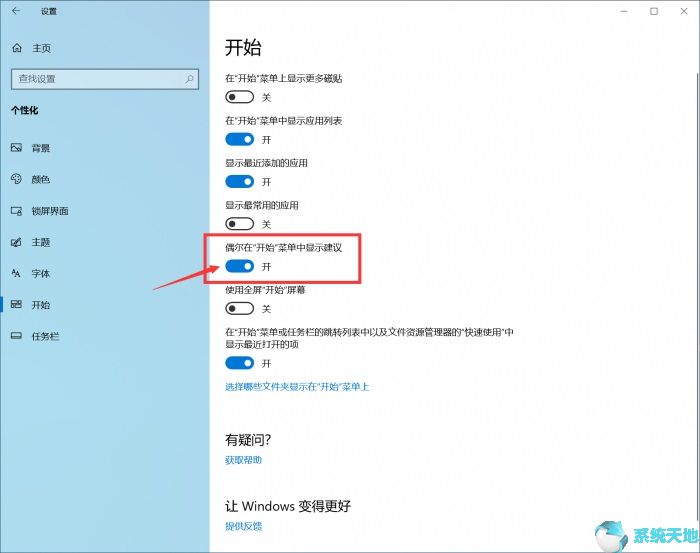Open 字体 settings page

[41, 274]
